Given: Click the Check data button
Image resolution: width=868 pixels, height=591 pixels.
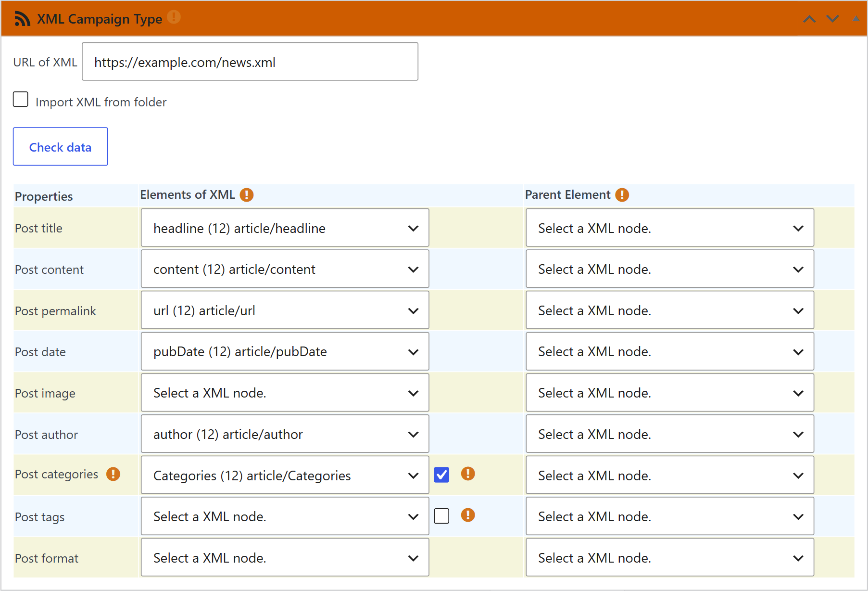Looking at the screenshot, I should (60, 147).
